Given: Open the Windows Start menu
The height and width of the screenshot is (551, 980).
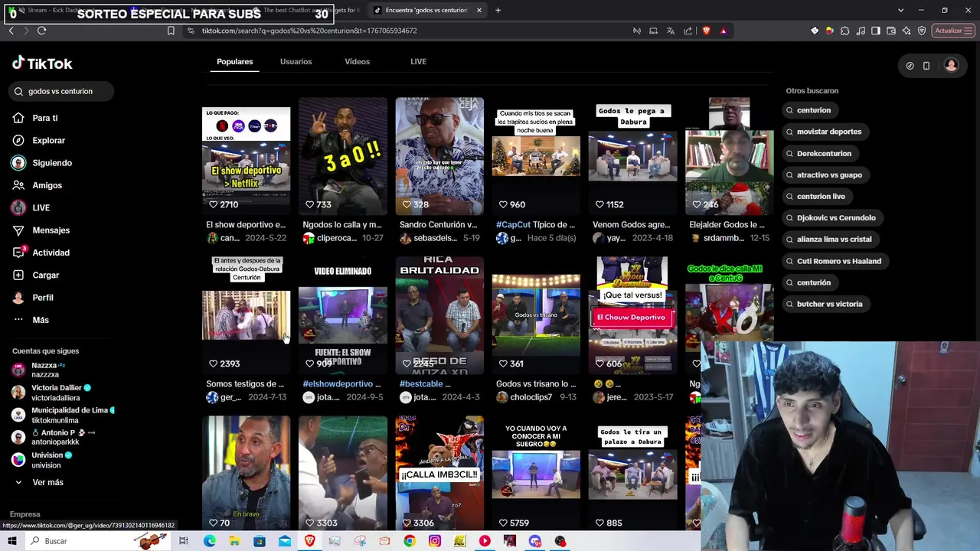Looking at the screenshot, I should point(12,541).
